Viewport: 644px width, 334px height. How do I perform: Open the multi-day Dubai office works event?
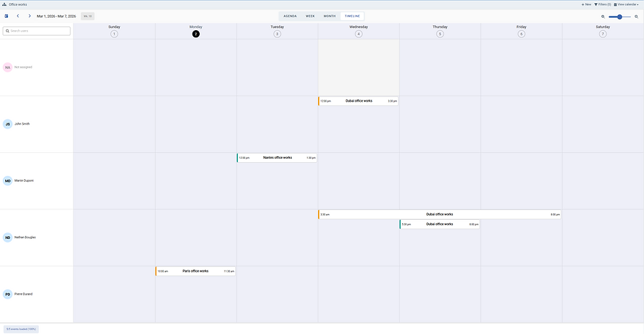[x=440, y=214]
